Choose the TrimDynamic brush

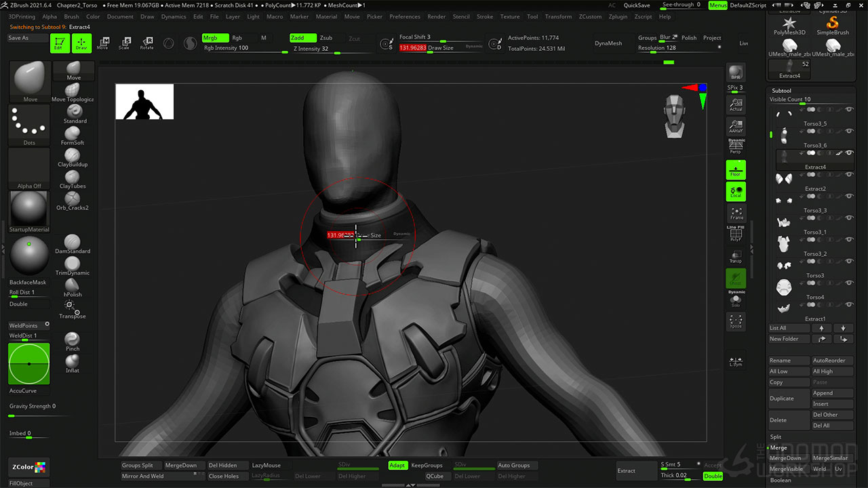(x=73, y=264)
